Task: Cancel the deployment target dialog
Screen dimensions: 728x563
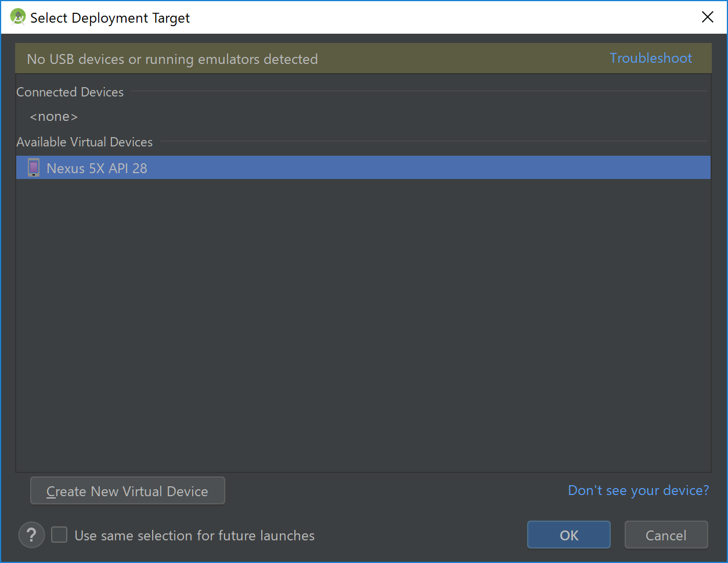Action: (666, 535)
